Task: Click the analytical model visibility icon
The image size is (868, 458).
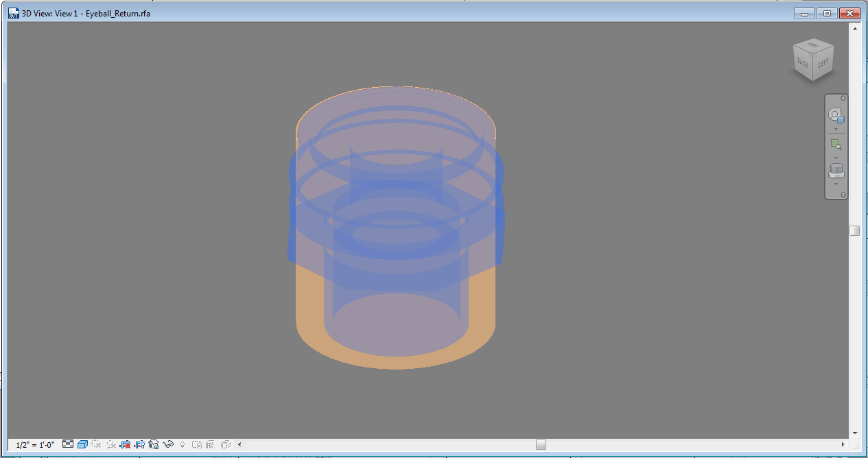Action: click(x=211, y=444)
